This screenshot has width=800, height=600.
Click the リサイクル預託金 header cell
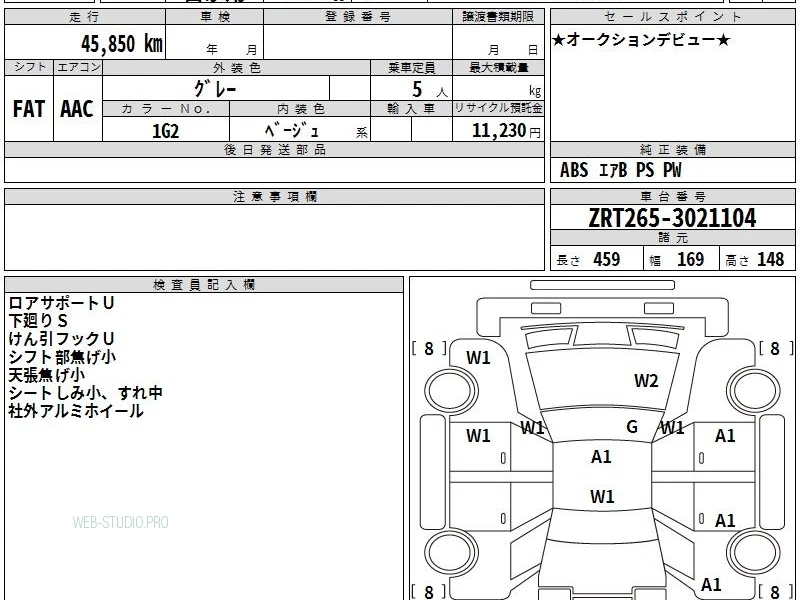tap(498, 108)
